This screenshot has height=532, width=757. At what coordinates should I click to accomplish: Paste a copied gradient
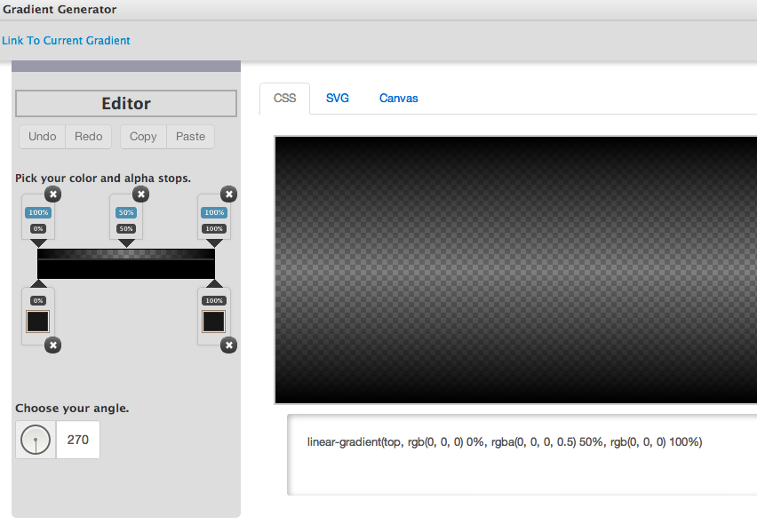click(x=189, y=136)
